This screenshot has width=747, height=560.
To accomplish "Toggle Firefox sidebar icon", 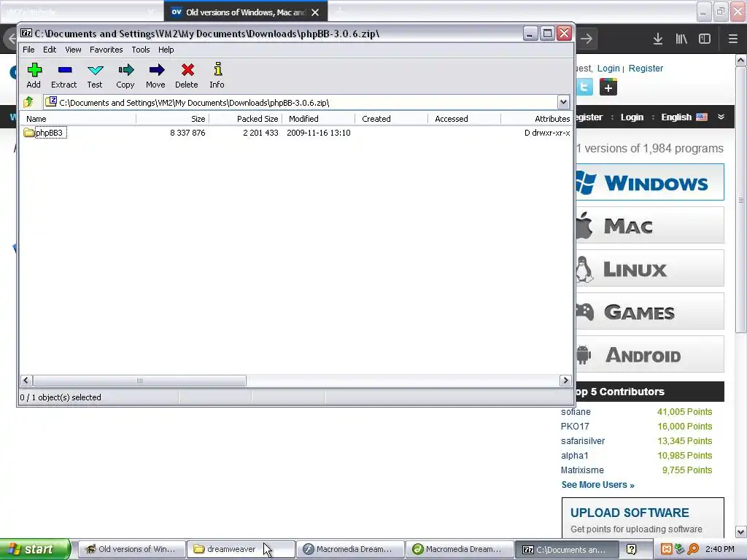I will tap(705, 39).
